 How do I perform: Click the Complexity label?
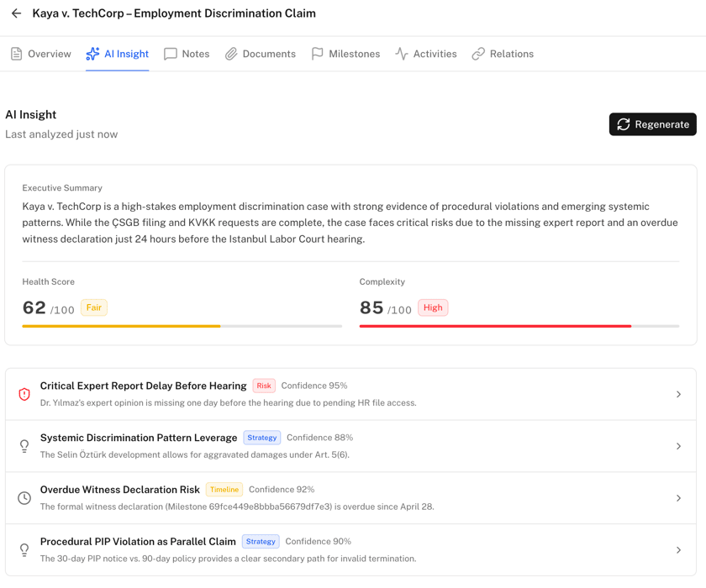[382, 281]
